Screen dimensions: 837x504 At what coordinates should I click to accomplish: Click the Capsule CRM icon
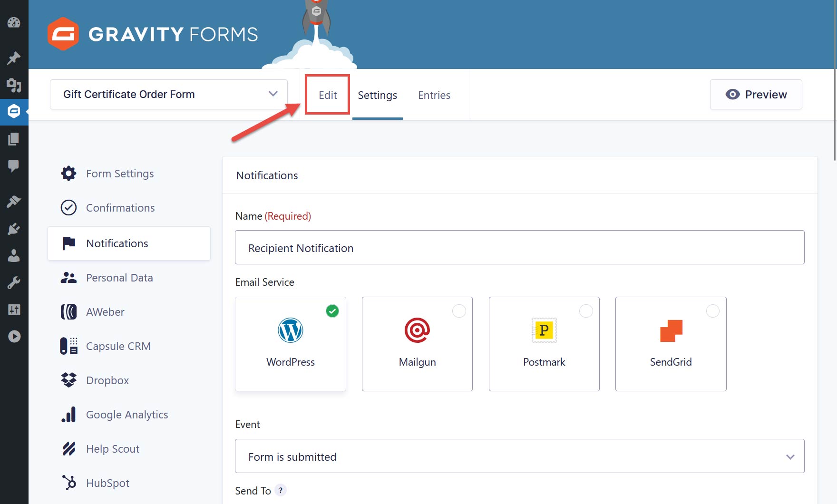click(68, 346)
